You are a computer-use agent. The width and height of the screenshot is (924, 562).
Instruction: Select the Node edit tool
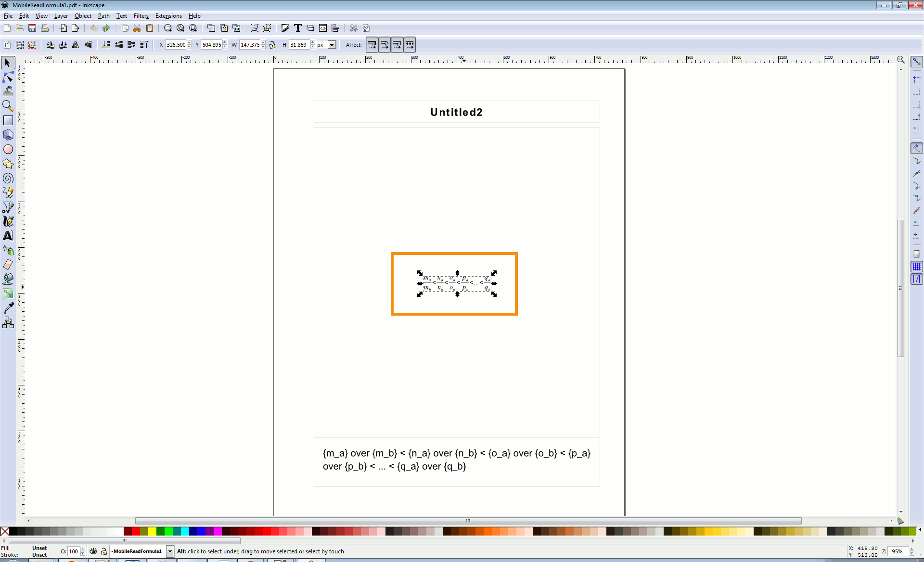pos(8,77)
